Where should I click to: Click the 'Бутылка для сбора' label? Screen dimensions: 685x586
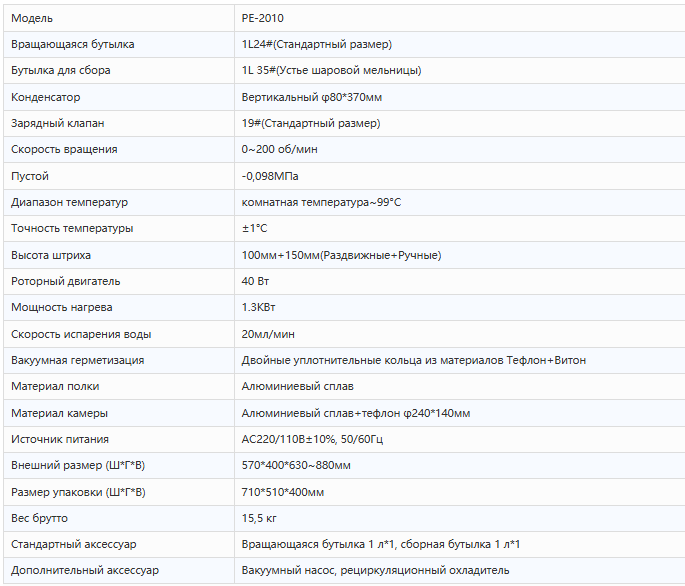[61, 71]
